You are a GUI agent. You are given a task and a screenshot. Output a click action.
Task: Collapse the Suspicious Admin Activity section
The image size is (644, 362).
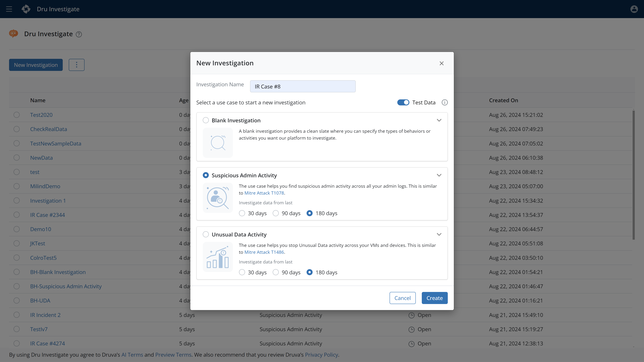point(439,175)
